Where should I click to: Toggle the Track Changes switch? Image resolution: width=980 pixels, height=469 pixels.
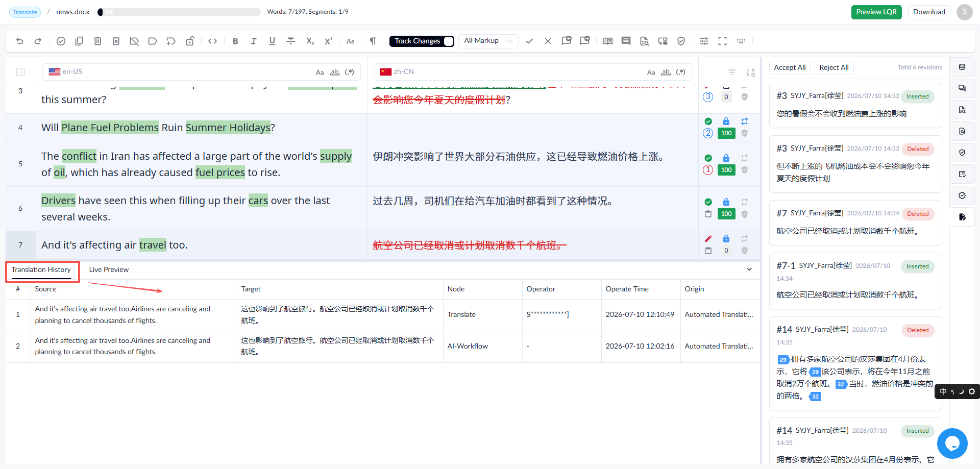click(x=448, y=41)
